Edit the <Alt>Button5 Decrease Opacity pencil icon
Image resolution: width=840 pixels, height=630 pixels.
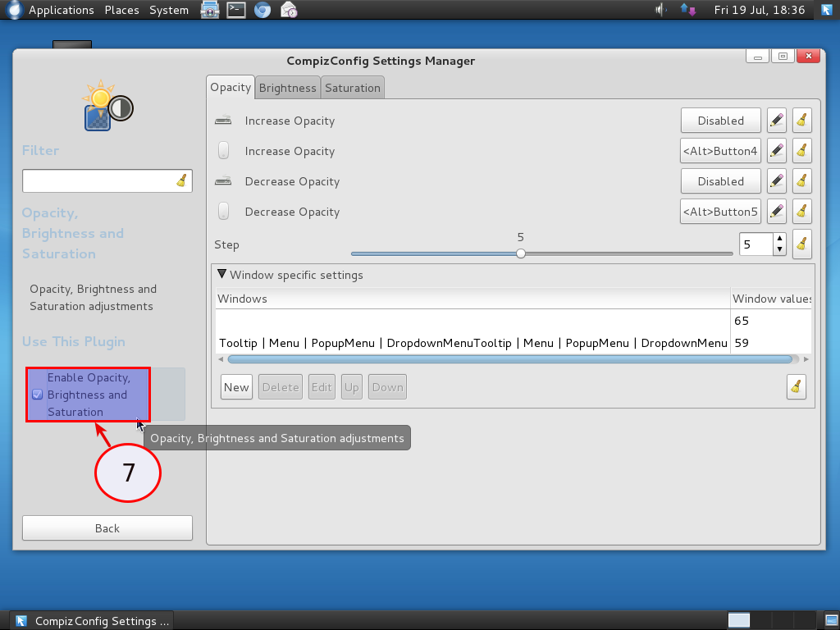(x=776, y=212)
